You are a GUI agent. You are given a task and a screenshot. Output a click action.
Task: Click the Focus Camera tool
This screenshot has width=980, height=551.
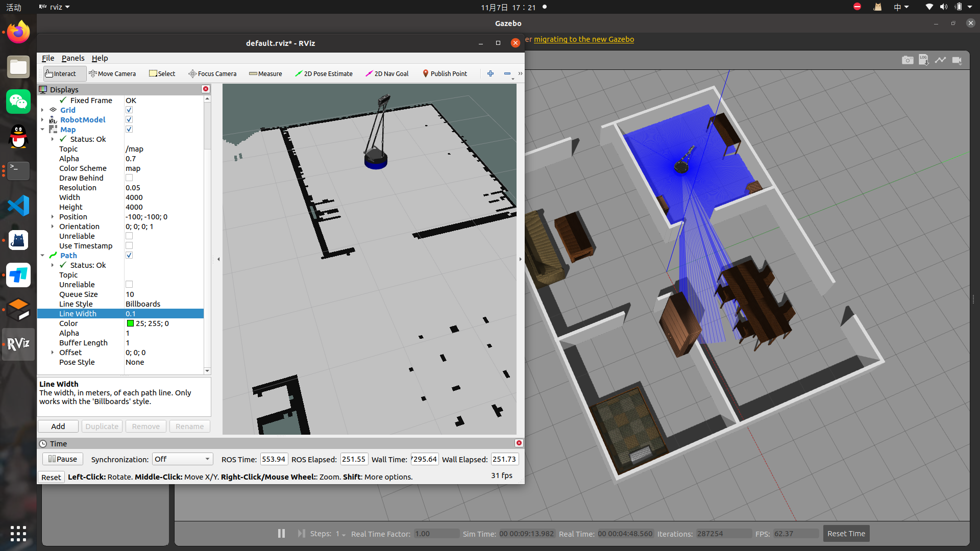coord(212,73)
